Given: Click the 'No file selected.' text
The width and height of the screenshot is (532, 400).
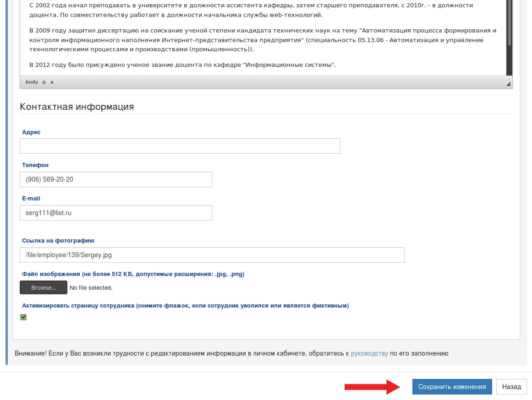Looking at the screenshot, I should coord(91,288).
